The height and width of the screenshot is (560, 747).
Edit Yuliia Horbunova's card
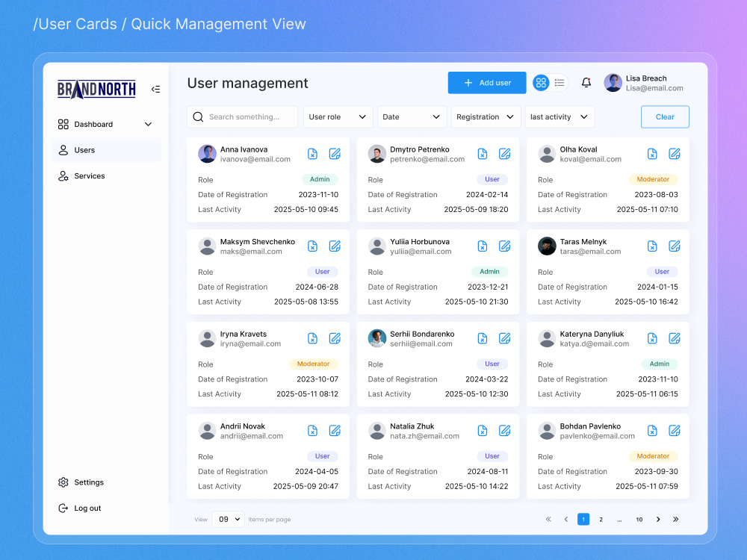tap(505, 246)
